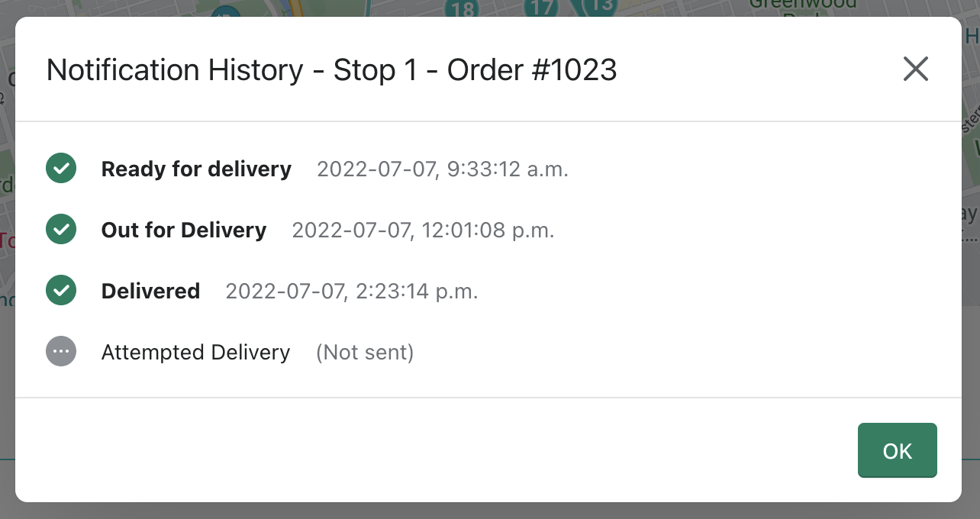Click the green checkmark beside Ready for delivery
Image resolution: width=980 pixels, height=519 pixels.
point(61,168)
